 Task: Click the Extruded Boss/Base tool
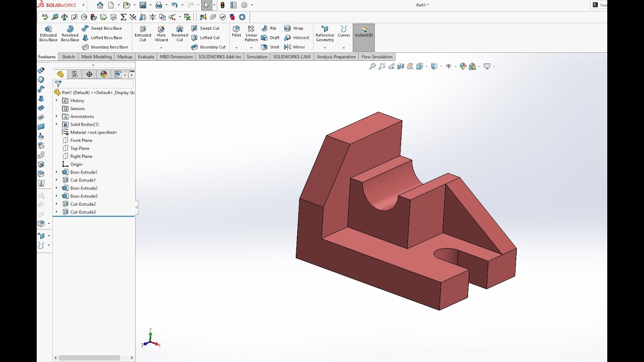(48, 34)
